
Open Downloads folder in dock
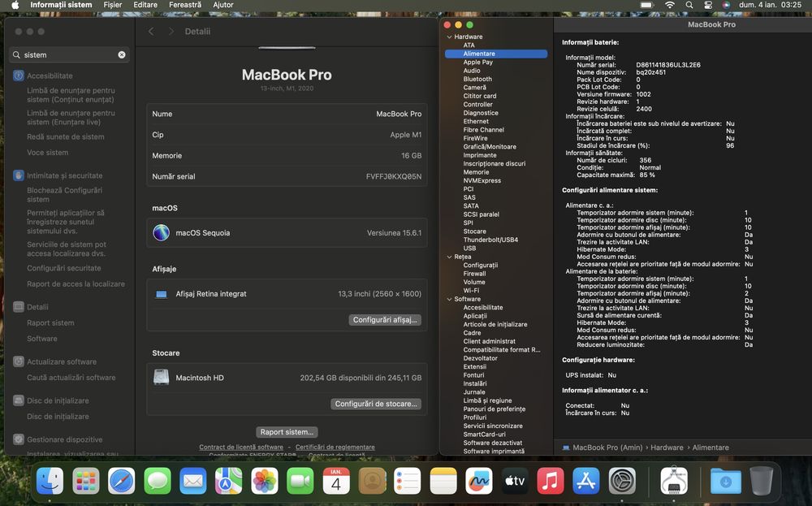725,481
